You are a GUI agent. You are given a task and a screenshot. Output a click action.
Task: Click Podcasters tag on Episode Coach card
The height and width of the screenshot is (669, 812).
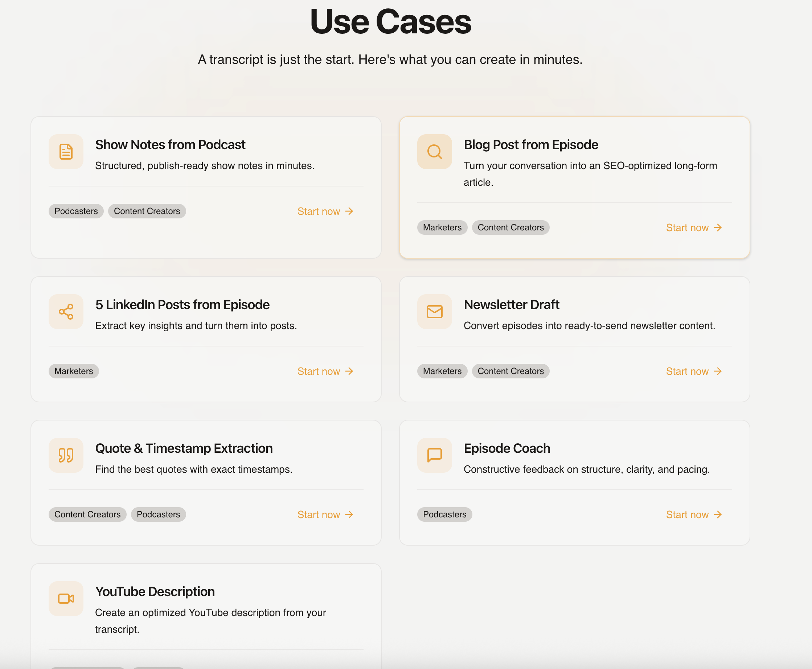pos(444,514)
